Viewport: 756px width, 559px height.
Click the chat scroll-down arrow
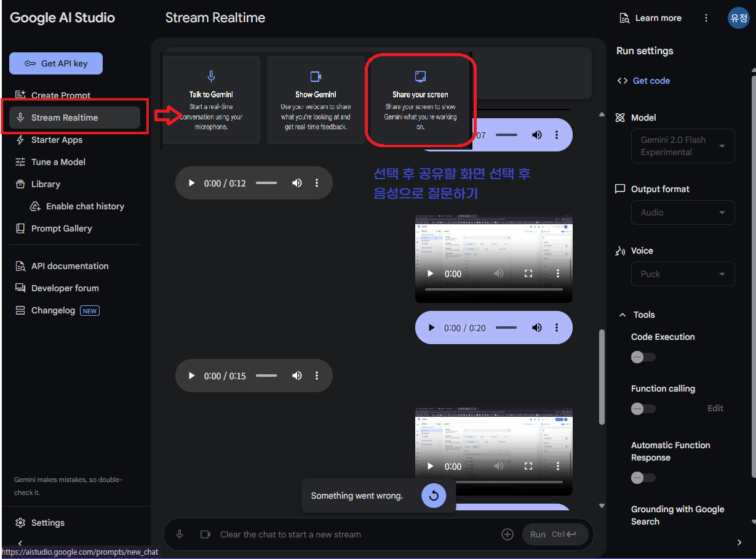[x=602, y=505]
